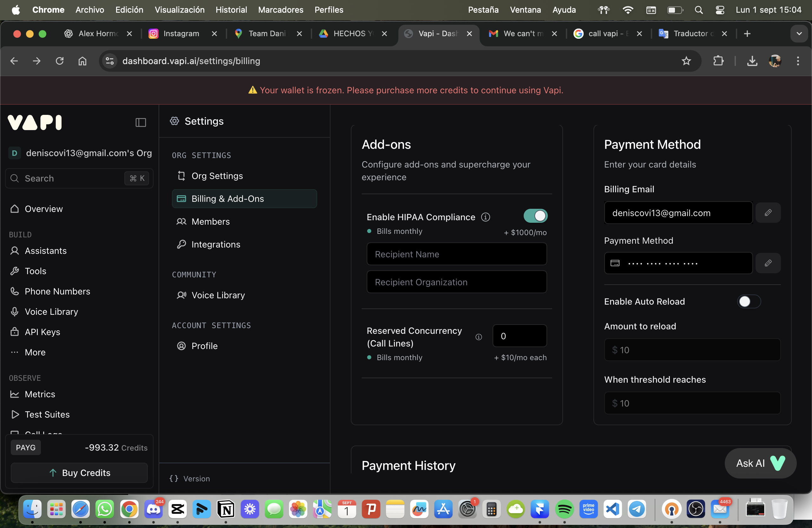Switch to the Instagram browser tab
812x528 pixels.
[181, 34]
